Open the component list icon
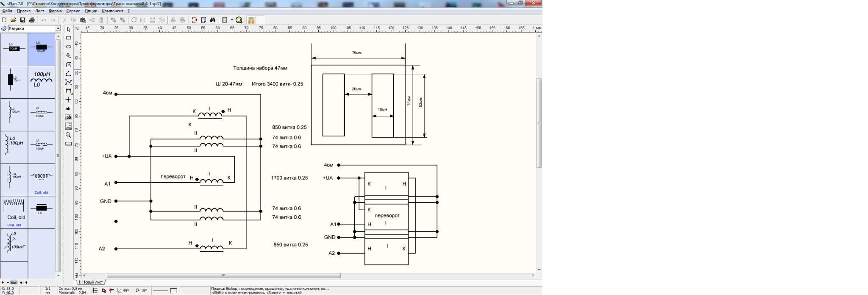 point(203,20)
